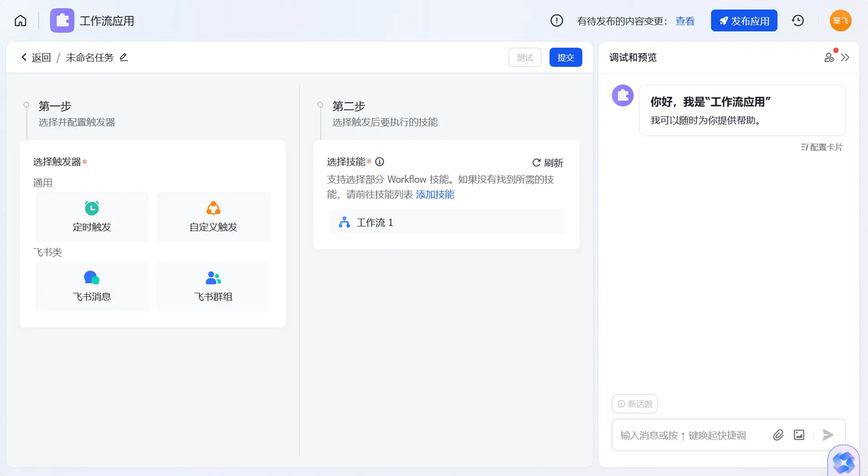
Task: Click the 测试 button
Action: click(x=525, y=58)
